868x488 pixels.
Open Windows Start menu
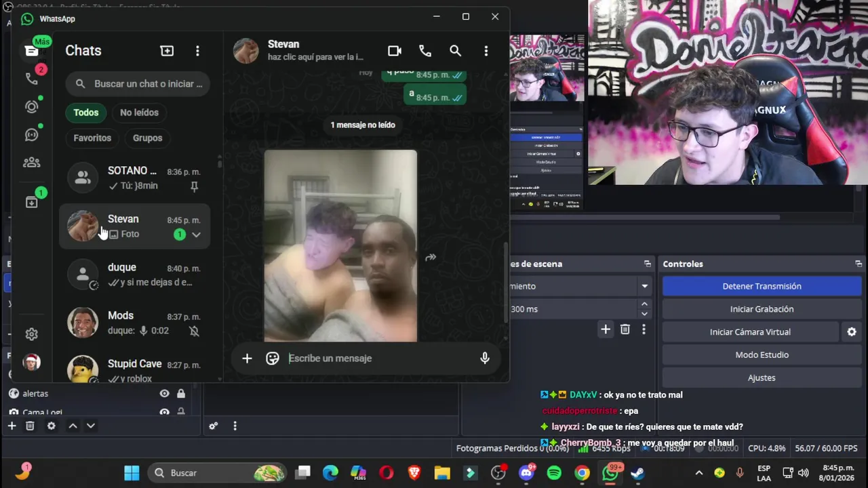132,473
